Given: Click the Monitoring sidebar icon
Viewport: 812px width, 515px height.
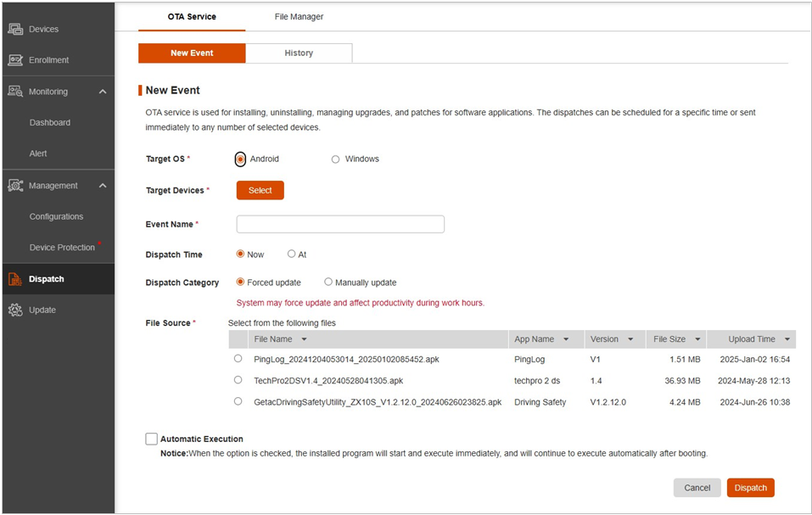Looking at the screenshot, I should point(15,92).
